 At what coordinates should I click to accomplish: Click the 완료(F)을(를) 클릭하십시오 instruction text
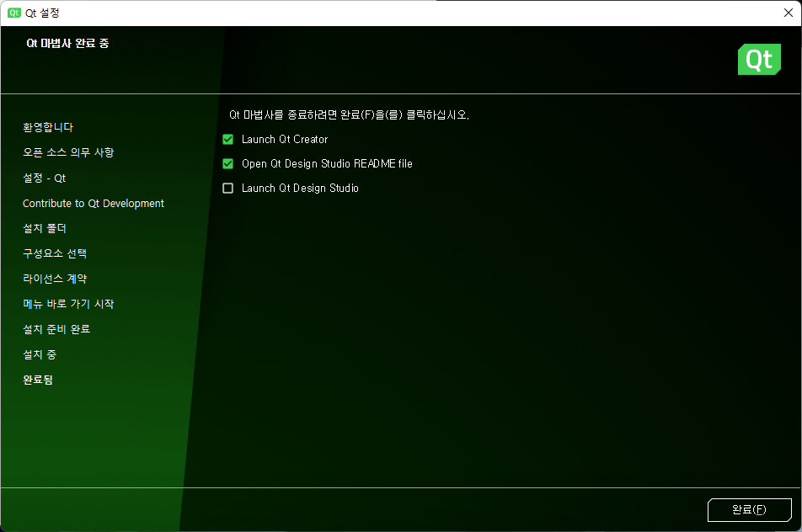(404, 115)
